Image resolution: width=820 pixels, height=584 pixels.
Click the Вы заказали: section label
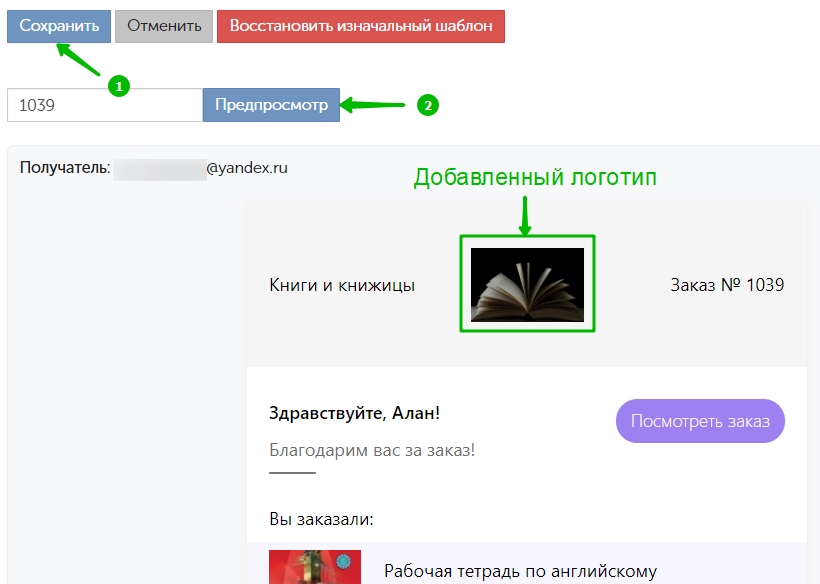pyautogui.click(x=322, y=519)
